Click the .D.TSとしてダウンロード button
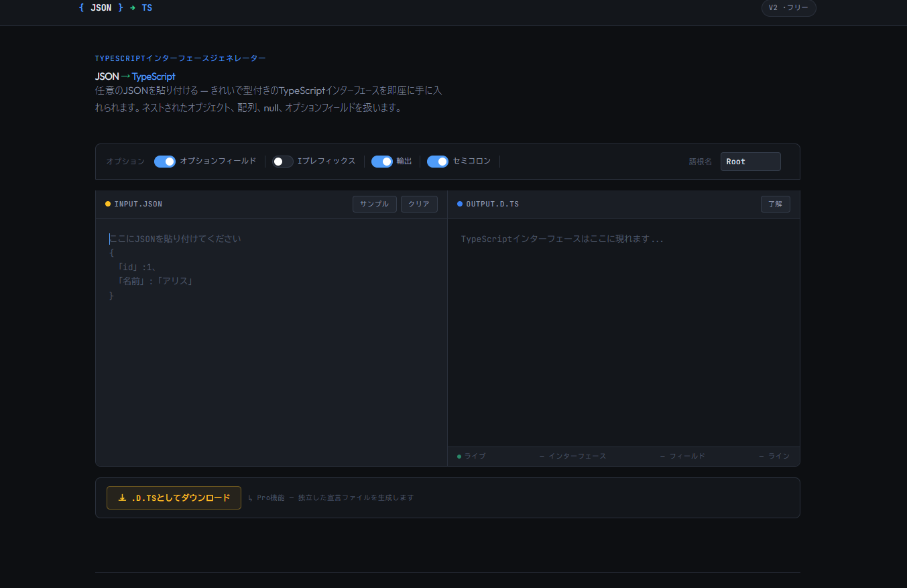The height and width of the screenshot is (588, 907). coord(174,497)
